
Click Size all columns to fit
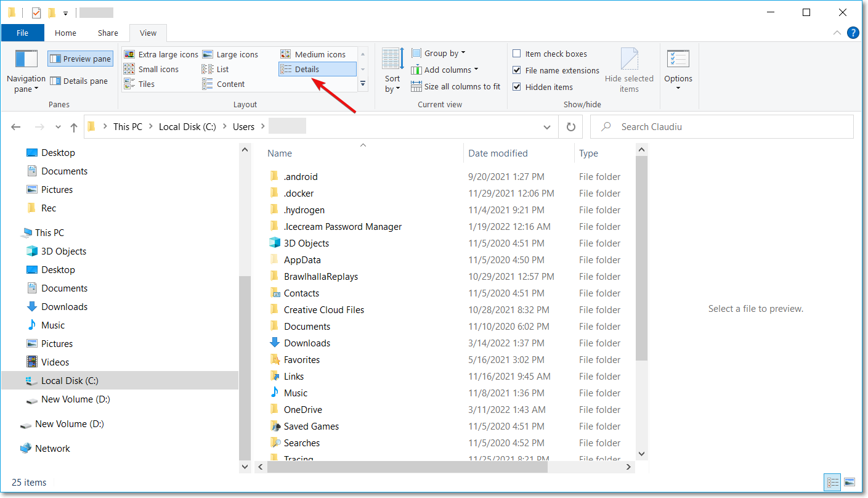456,87
